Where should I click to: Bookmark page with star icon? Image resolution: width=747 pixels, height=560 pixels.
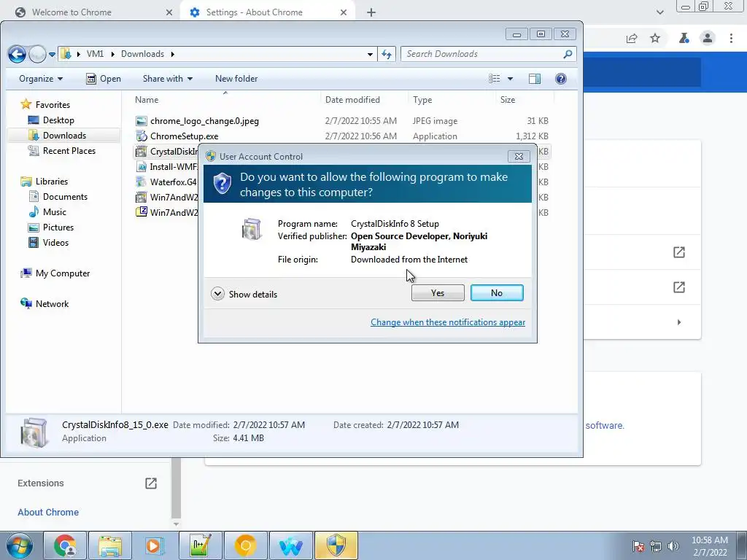coord(655,39)
